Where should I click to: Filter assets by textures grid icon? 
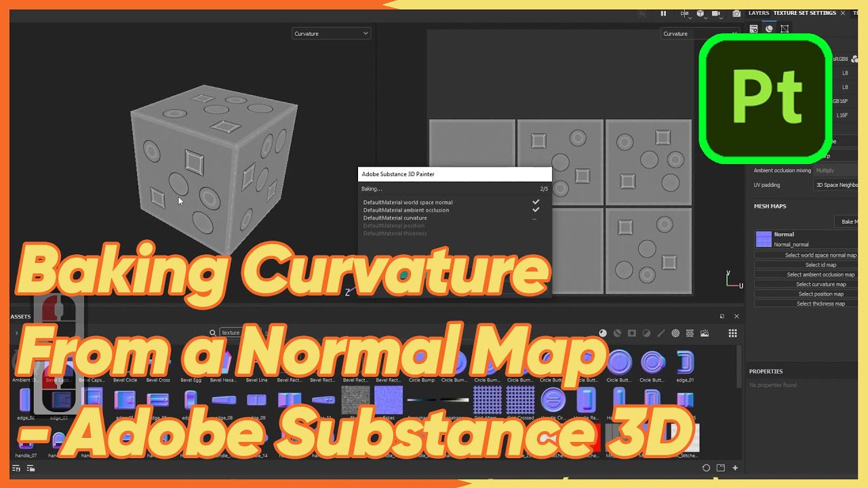(690, 333)
